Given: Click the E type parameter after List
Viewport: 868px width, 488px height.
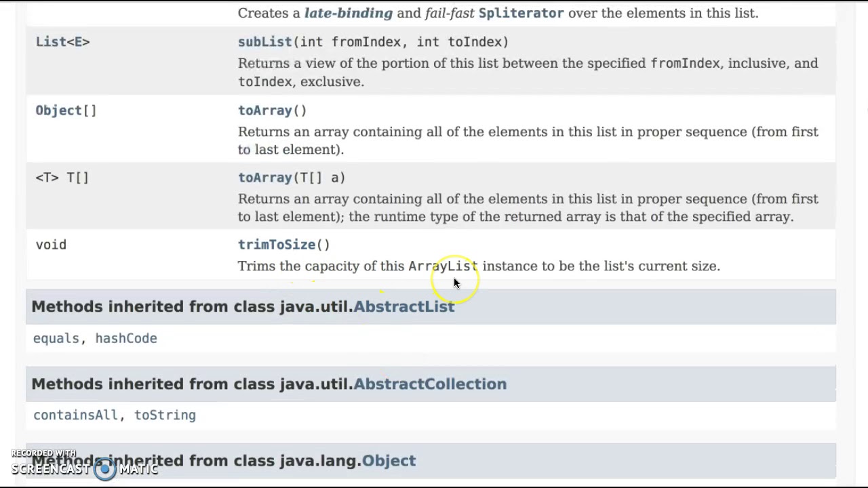Looking at the screenshot, I should 78,42.
